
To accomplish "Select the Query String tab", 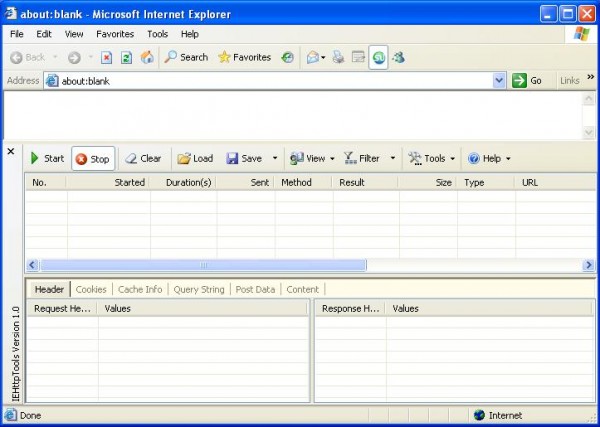I will tap(200, 289).
